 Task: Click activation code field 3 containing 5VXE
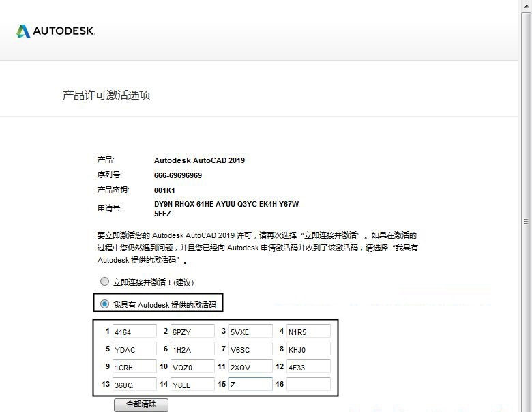(251, 332)
